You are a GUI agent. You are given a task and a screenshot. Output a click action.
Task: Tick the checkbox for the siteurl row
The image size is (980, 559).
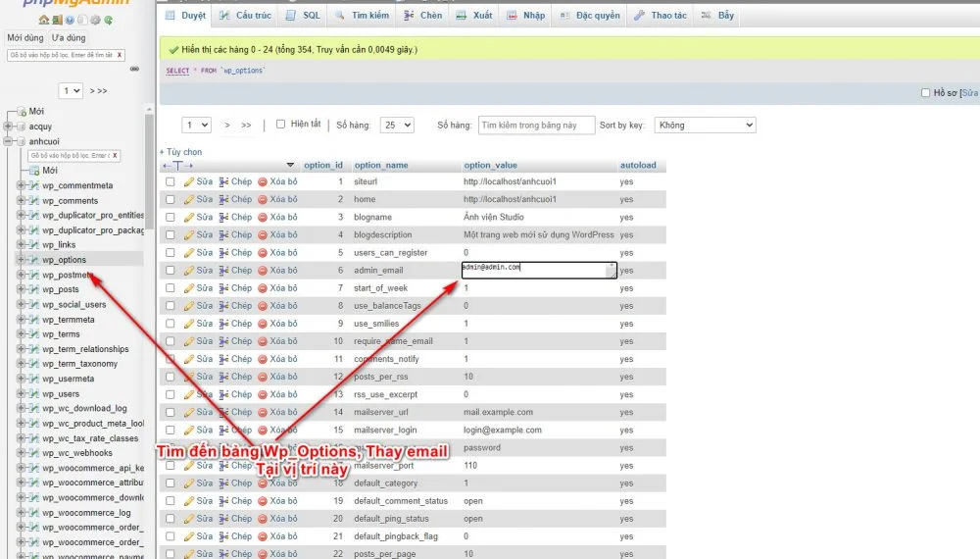(x=170, y=182)
